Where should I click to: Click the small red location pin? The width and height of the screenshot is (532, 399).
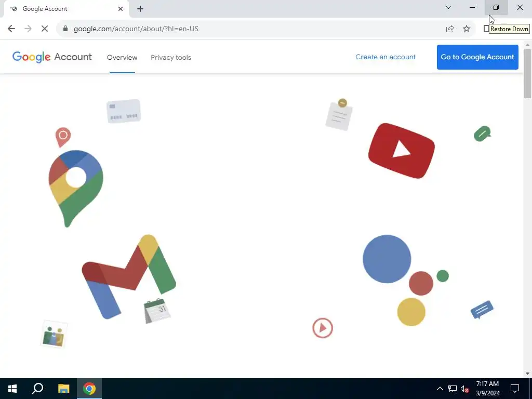(63, 137)
